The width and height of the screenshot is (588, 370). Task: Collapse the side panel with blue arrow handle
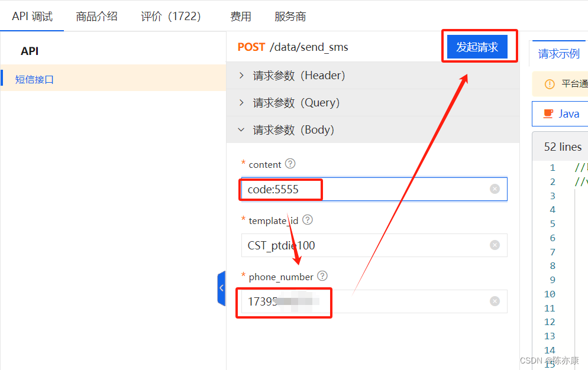pyautogui.click(x=222, y=288)
